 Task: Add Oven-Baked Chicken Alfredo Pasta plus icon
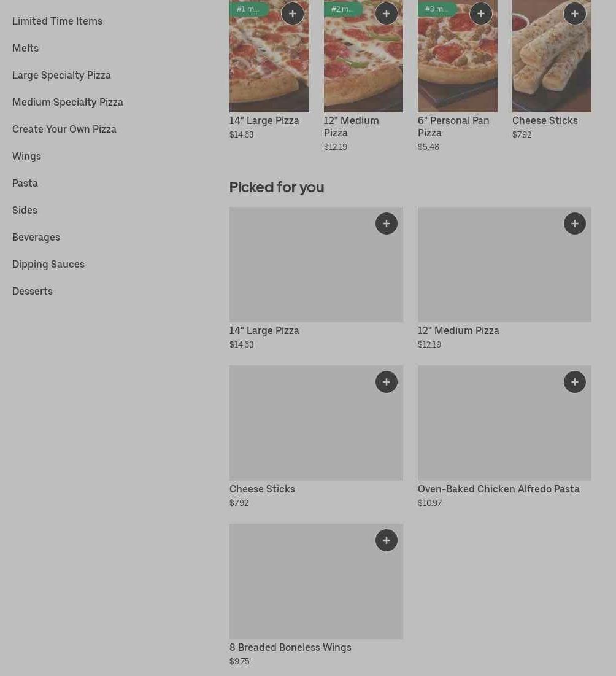575,382
